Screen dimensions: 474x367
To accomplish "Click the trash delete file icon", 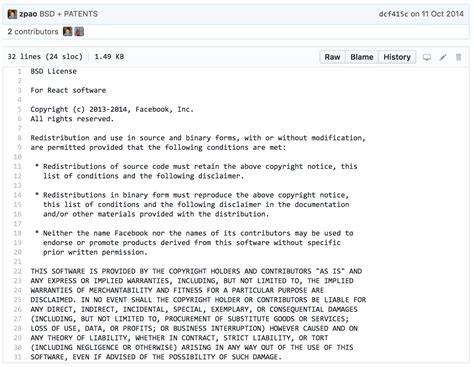I will click(459, 57).
